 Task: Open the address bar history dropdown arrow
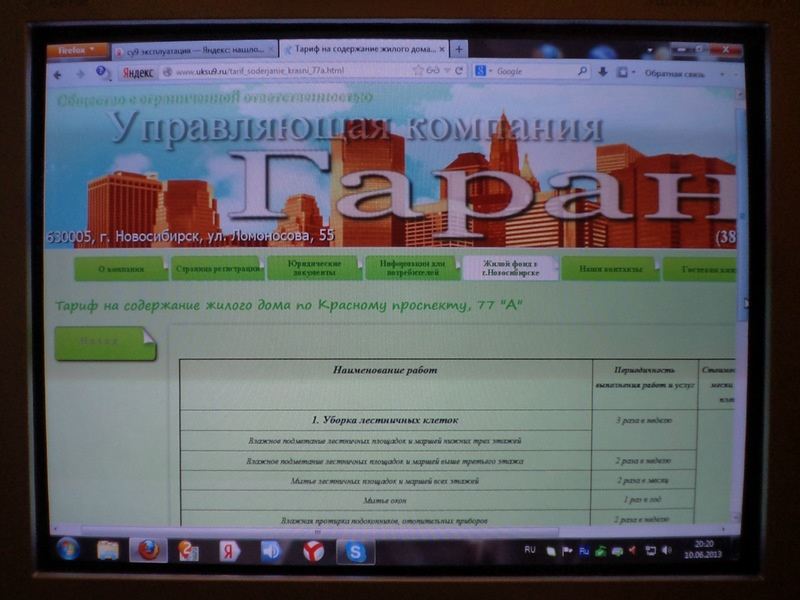447,70
